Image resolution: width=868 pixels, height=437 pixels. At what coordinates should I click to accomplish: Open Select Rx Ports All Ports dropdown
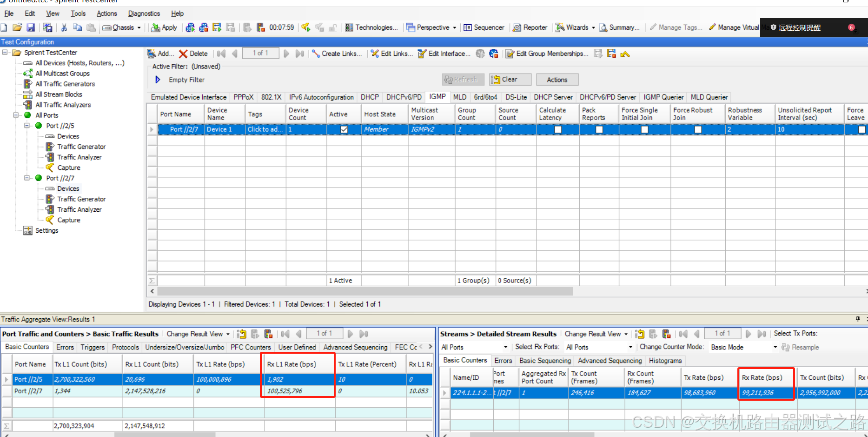click(x=599, y=347)
